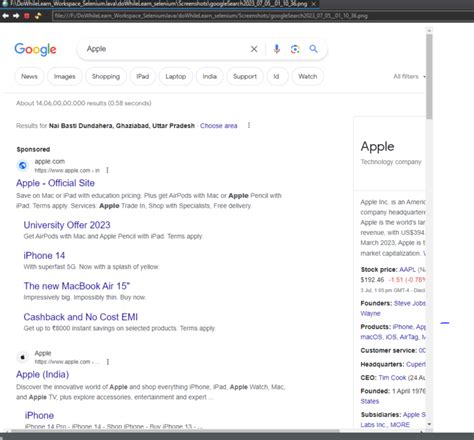Image resolution: width=474 pixels, height=440 pixels.
Task: Click the magnifying glass search icon
Action: point(313,49)
